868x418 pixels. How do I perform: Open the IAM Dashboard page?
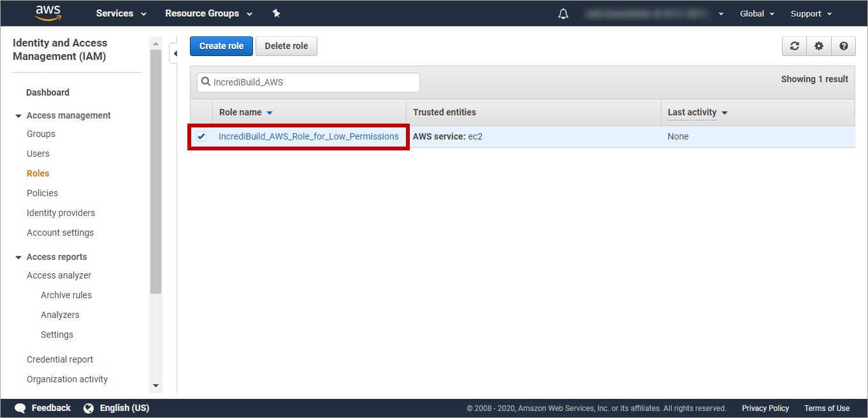click(x=48, y=92)
